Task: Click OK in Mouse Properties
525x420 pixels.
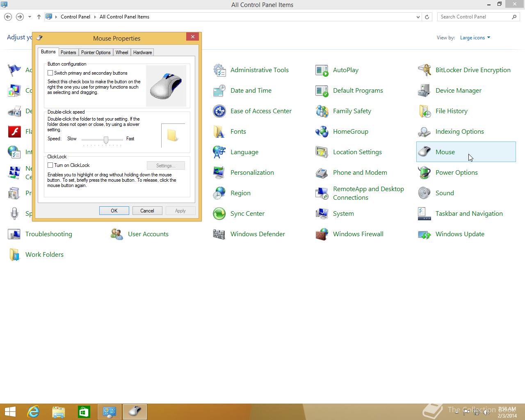Action: 114,210
